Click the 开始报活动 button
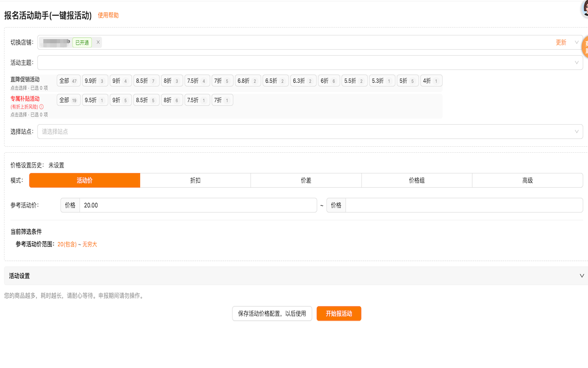Image resolution: width=588 pixels, height=368 pixels. [339, 314]
